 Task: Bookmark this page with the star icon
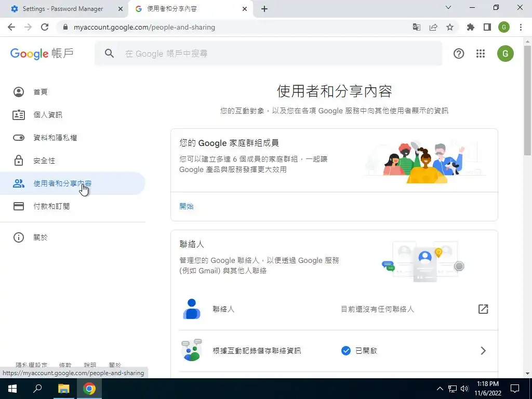click(450, 27)
